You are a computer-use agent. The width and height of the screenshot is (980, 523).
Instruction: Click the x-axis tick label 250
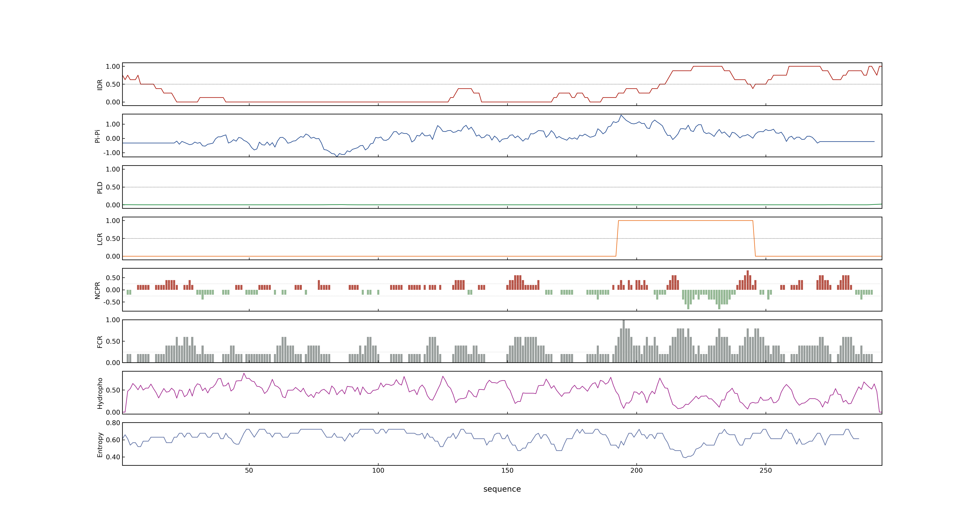(765, 470)
